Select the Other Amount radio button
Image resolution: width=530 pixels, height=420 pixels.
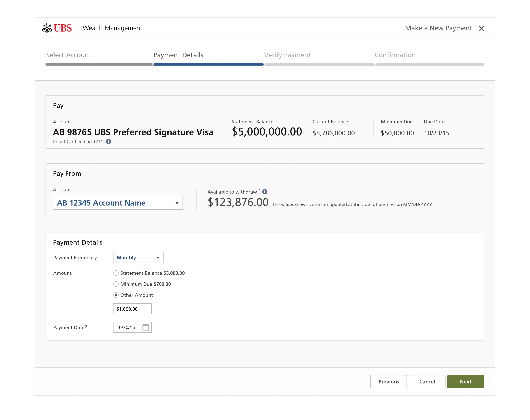(x=116, y=295)
